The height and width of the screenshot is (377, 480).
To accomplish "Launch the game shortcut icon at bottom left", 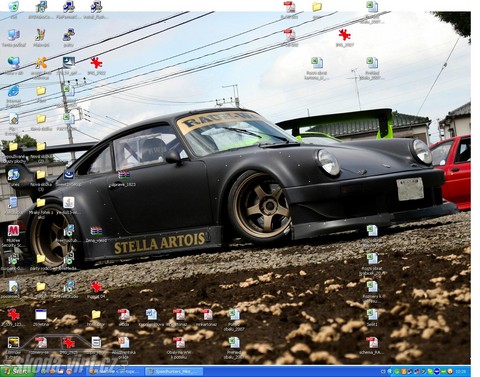I will point(13,343).
